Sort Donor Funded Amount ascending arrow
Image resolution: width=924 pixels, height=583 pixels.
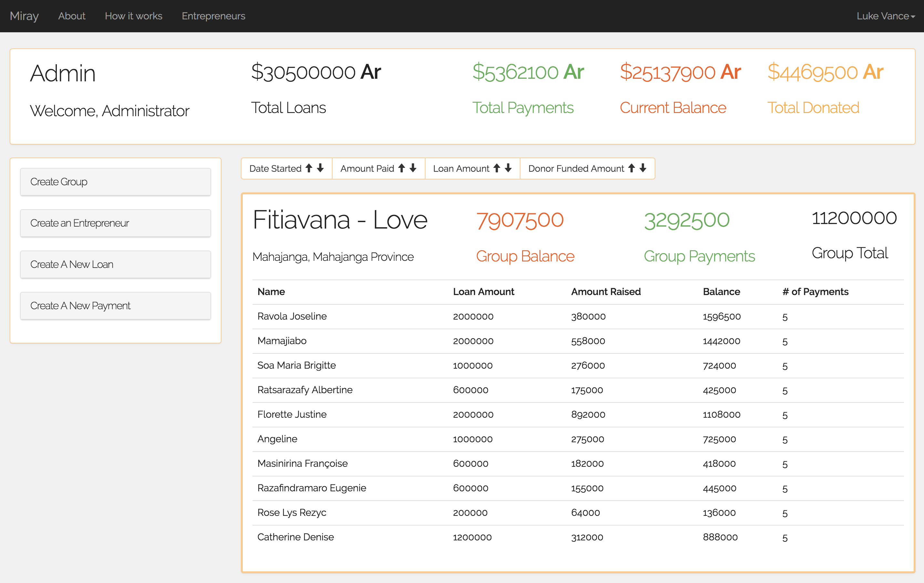point(631,169)
